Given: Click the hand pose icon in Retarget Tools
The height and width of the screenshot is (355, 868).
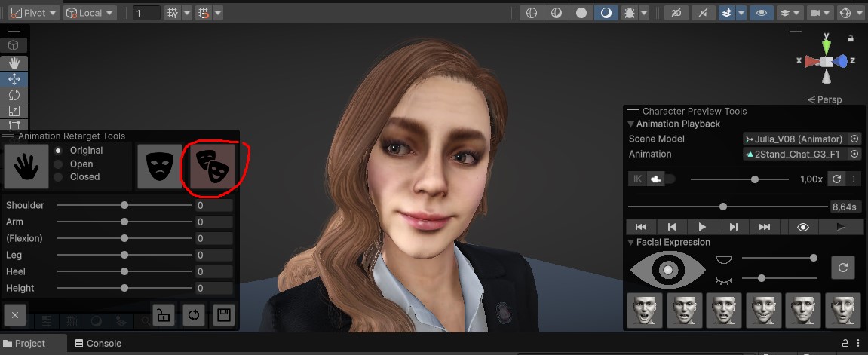Looking at the screenshot, I should pos(26,167).
